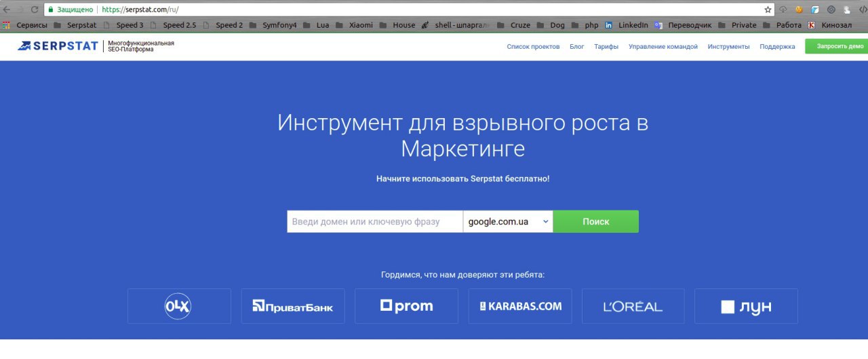Open the LinkedIn bookmark
Viewport: 868px width, 359px height.
tap(627, 25)
